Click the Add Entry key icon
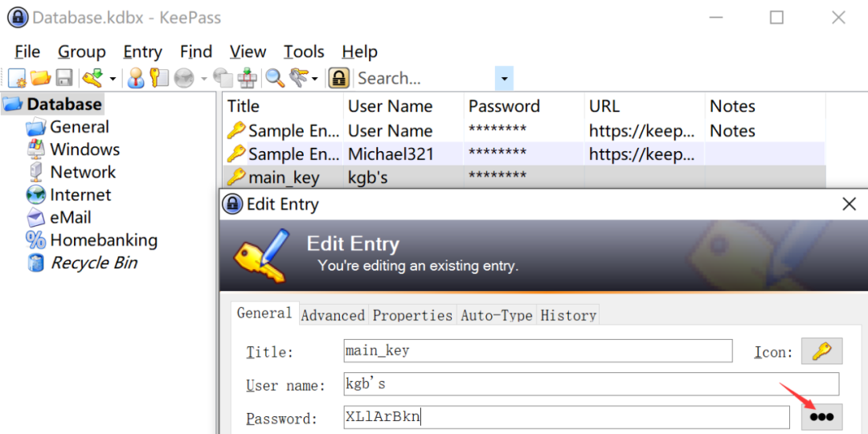This screenshot has height=434, width=868. pyautogui.click(x=92, y=78)
